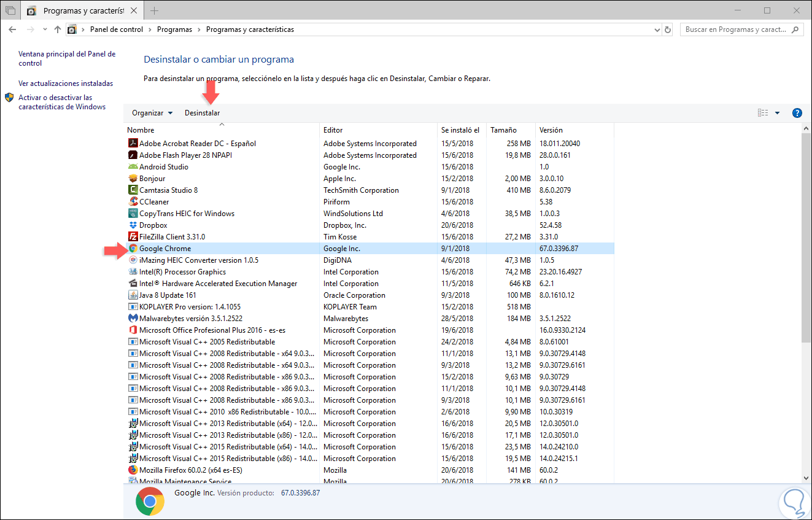Click the Desinstalar toolbar button
Screen dimensions: 812x520
point(202,113)
